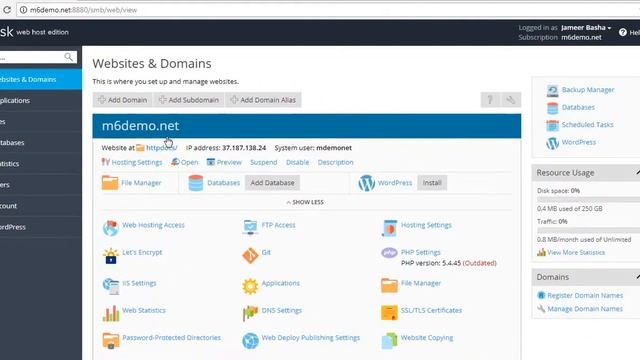Click the File Manager folder icon in the top row
The width and height of the screenshot is (640, 360).
(x=110, y=183)
